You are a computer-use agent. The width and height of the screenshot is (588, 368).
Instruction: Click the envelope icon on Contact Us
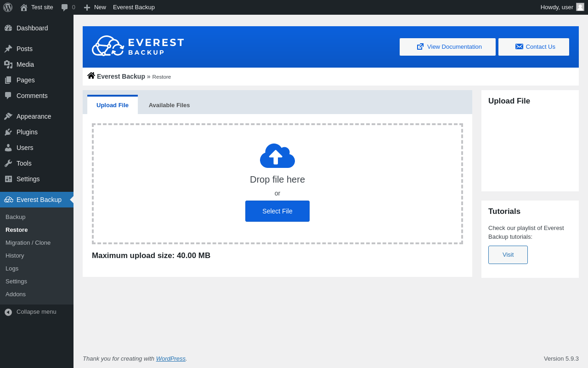pos(519,46)
